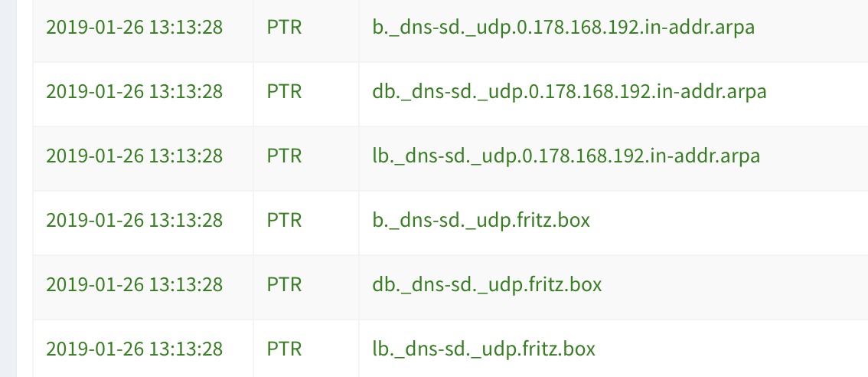Click blank space right of lb._dns-sd._udp.fritz.box
This screenshot has height=377, width=868.
(x=727, y=349)
